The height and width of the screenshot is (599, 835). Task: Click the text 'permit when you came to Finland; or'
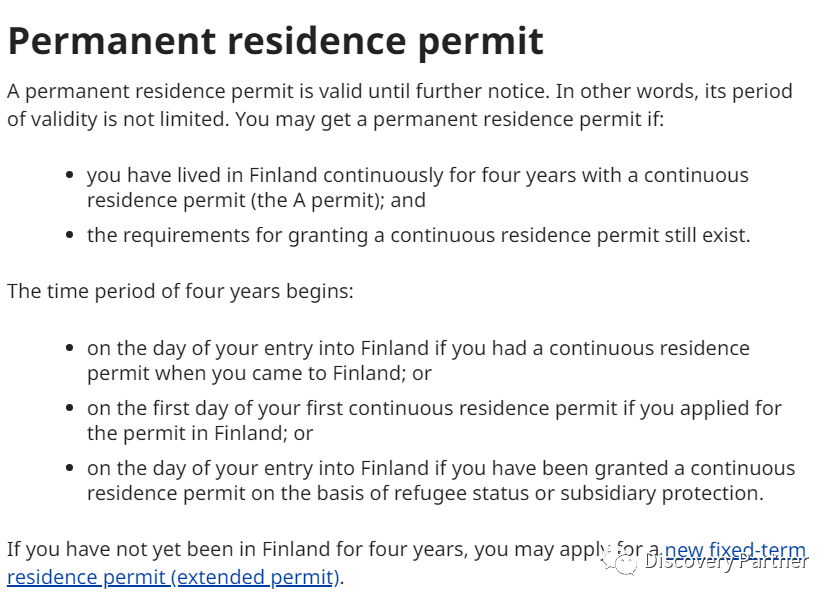tap(259, 373)
